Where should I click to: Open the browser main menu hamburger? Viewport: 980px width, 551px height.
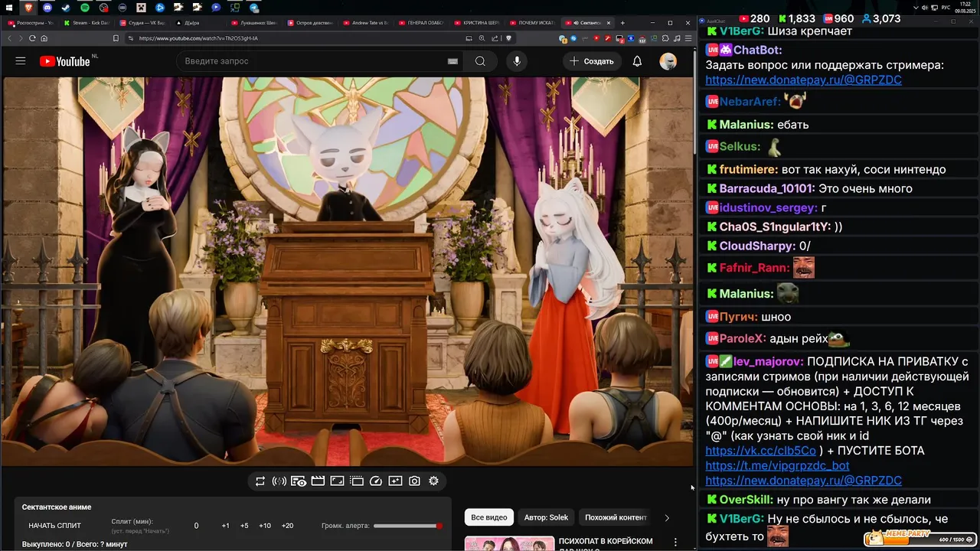[x=688, y=38]
